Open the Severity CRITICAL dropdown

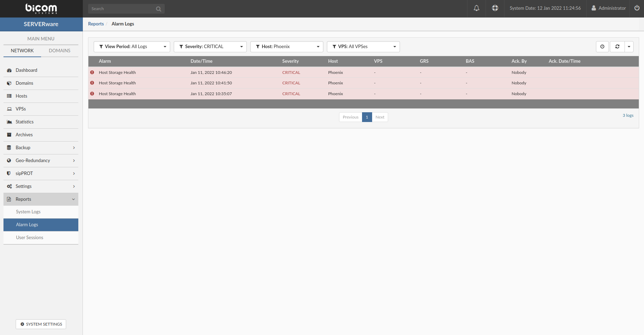(210, 47)
